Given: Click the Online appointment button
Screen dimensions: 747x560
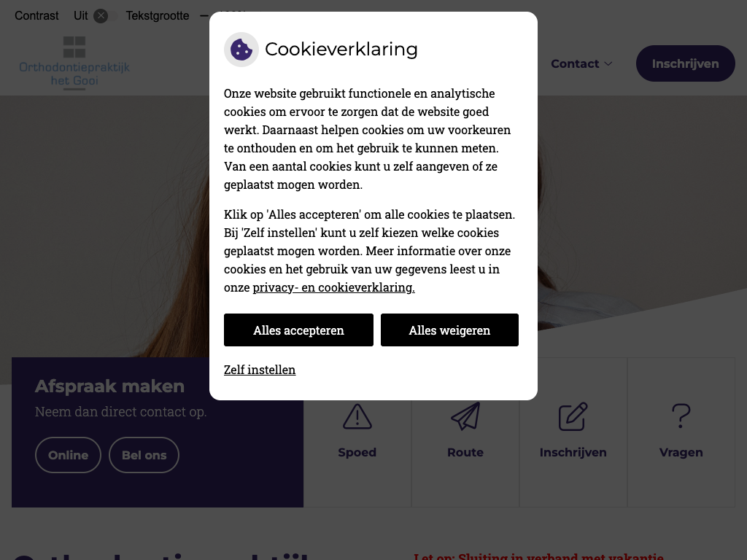Looking at the screenshot, I should (x=68, y=455).
